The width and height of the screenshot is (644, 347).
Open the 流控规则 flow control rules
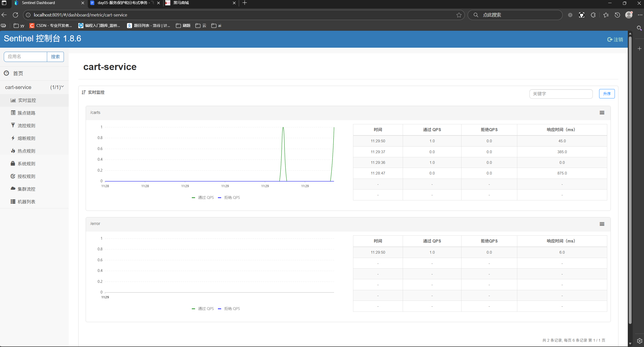point(26,125)
